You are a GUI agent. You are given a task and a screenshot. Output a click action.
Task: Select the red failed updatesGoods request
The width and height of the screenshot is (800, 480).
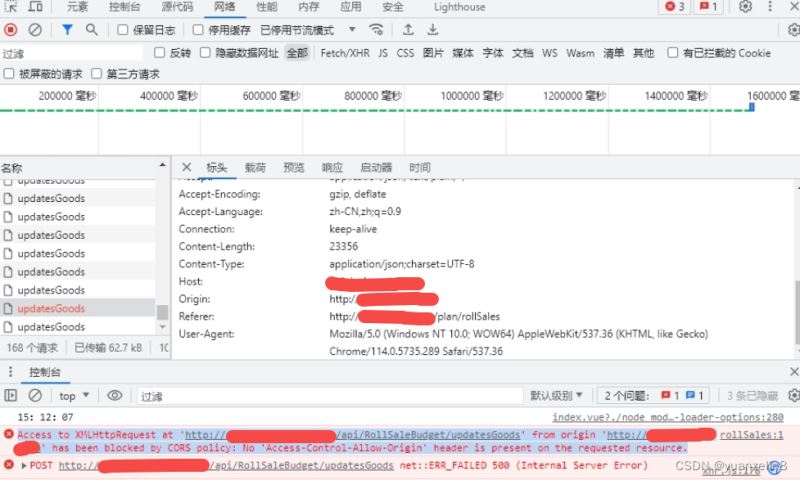tap(78, 309)
